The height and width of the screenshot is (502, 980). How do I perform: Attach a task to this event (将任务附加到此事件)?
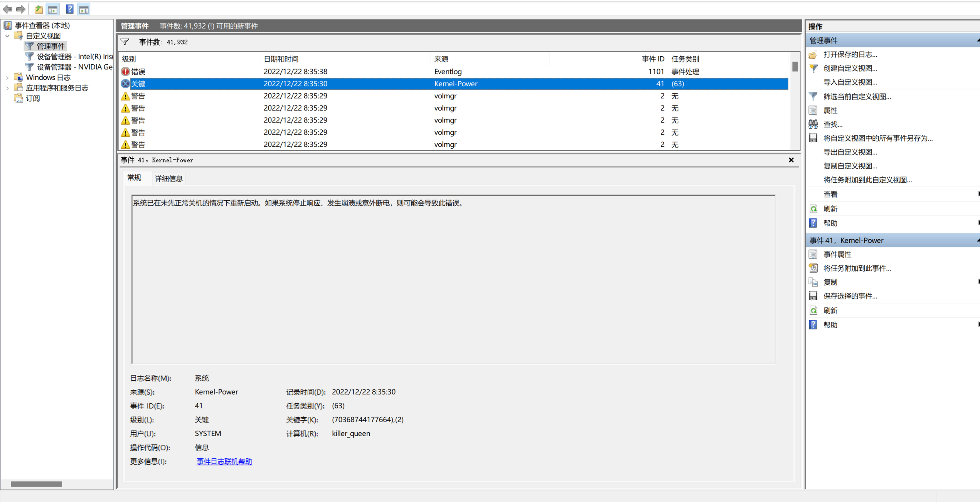click(x=857, y=268)
